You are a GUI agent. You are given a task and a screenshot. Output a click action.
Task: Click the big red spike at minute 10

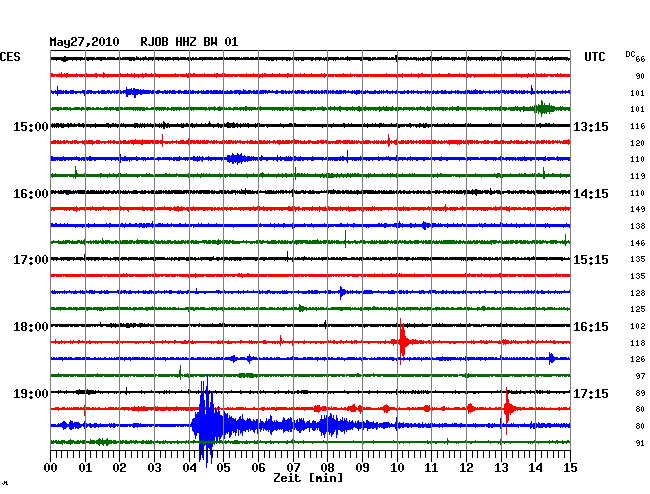coord(402,342)
